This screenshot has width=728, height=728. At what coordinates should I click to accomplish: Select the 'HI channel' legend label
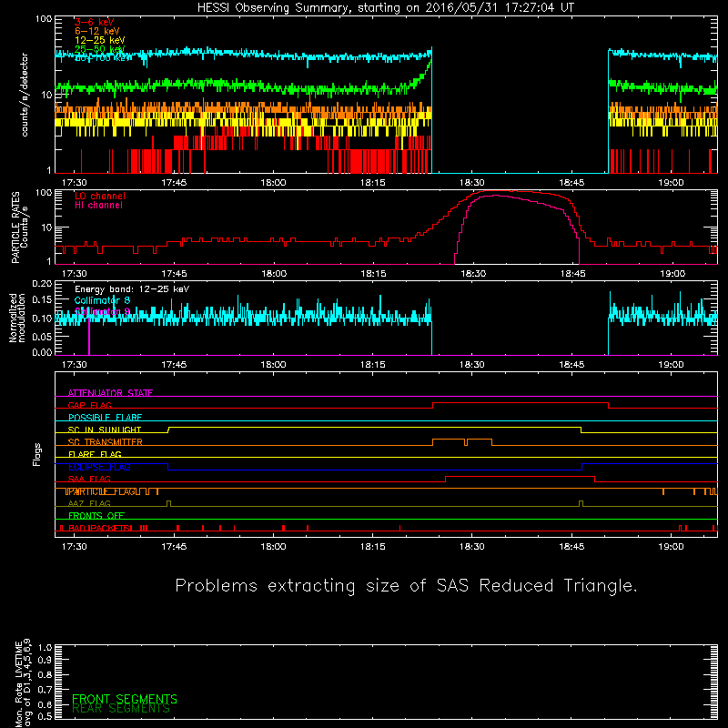(x=98, y=205)
